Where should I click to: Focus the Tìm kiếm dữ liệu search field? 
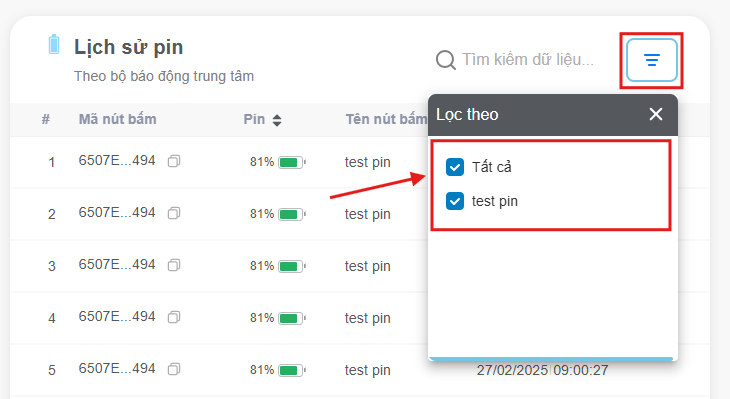pos(528,60)
